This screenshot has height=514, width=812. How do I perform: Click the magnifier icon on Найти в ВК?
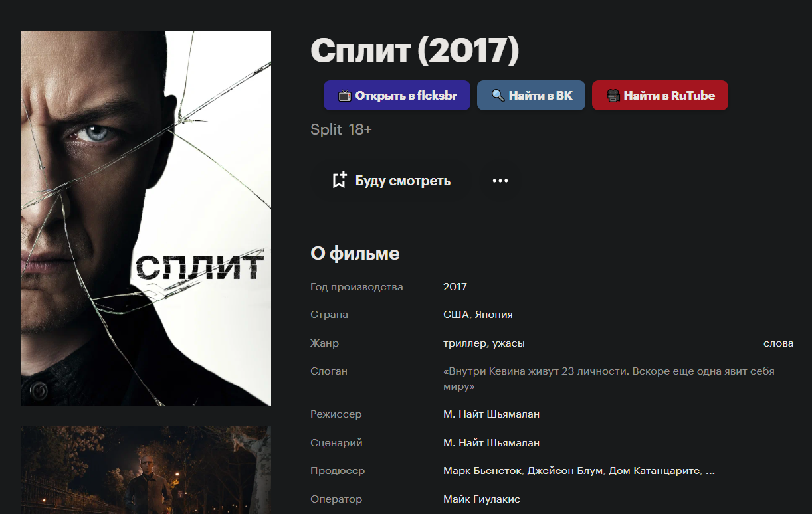tap(498, 96)
